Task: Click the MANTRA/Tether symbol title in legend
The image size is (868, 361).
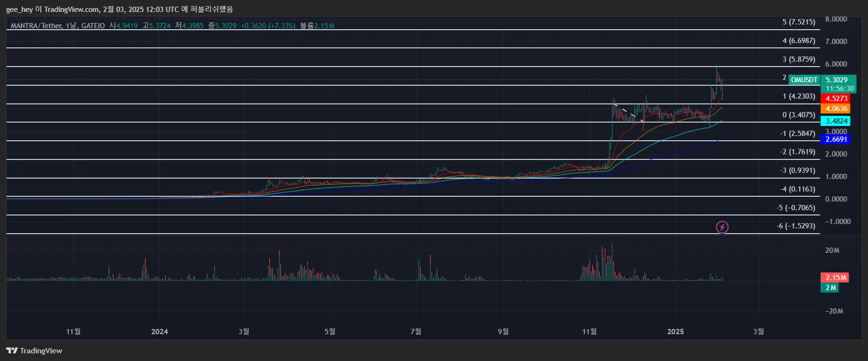Action: 36,26
